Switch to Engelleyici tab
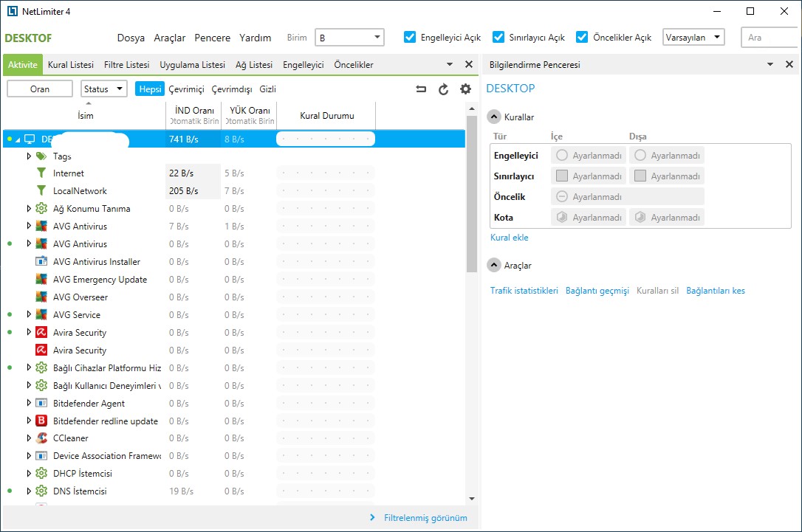The width and height of the screenshot is (802, 532). coord(304,65)
